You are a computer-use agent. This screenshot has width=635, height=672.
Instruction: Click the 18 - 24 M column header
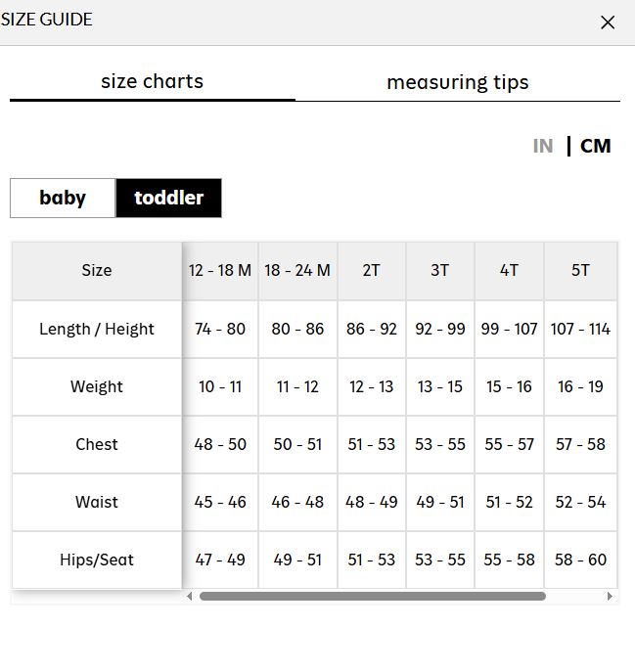[x=297, y=271]
